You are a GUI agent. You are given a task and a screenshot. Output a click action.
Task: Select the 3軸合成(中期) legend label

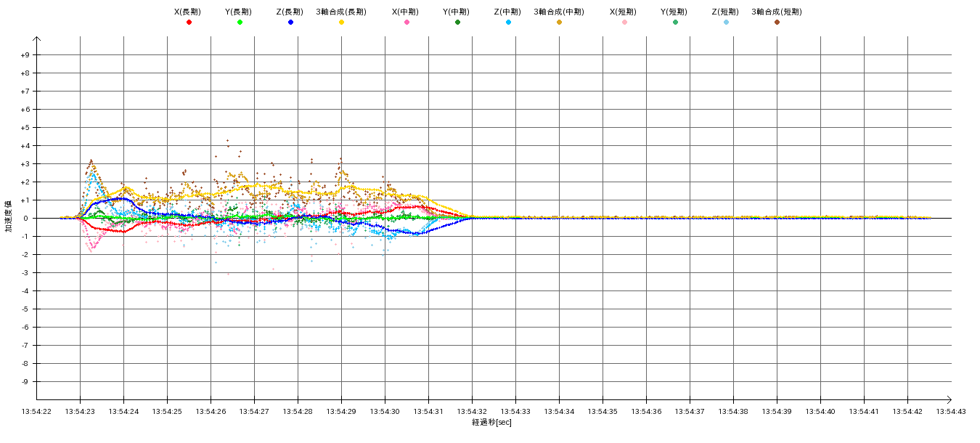tap(559, 12)
